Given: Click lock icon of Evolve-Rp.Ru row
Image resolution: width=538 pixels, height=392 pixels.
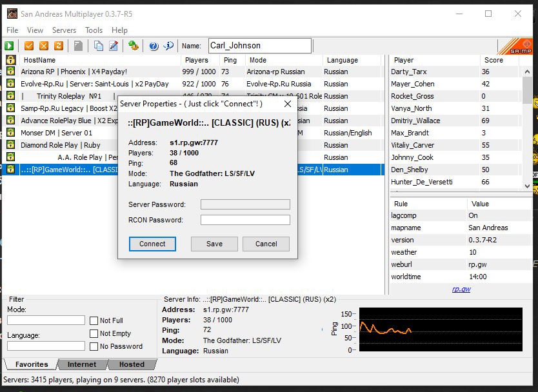Looking at the screenshot, I should click(x=10, y=83).
